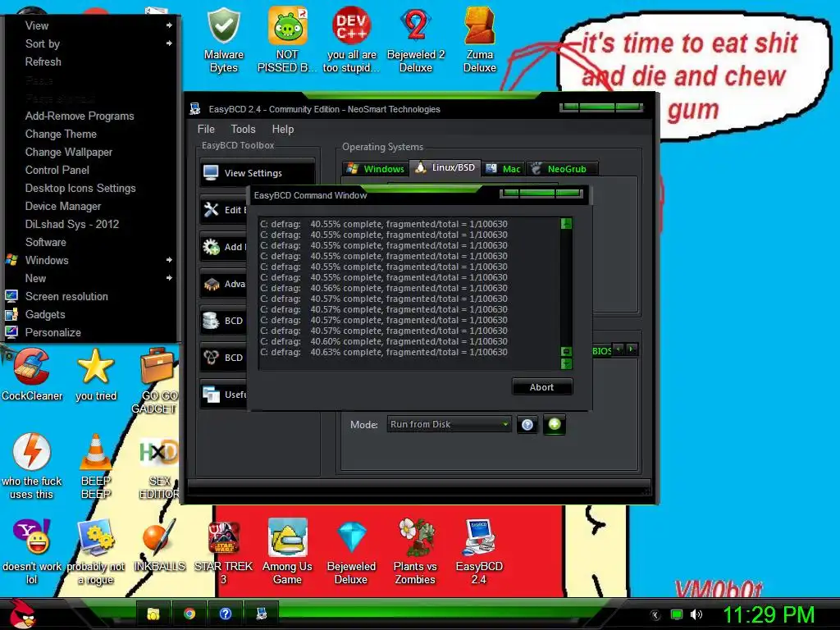The image size is (840, 630).
Task: Open the File menu in EasyBCD
Action: [206, 129]
